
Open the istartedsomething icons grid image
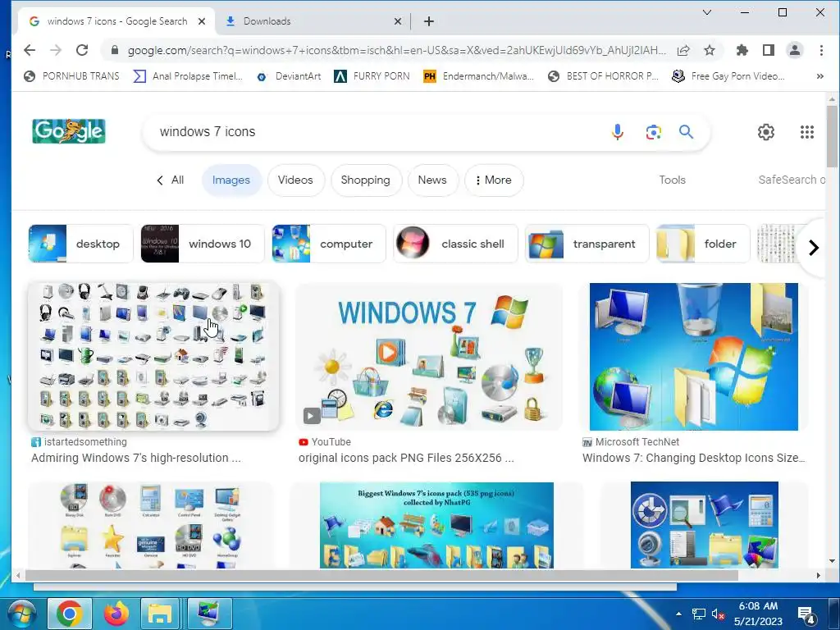click(x=153, y=356)
